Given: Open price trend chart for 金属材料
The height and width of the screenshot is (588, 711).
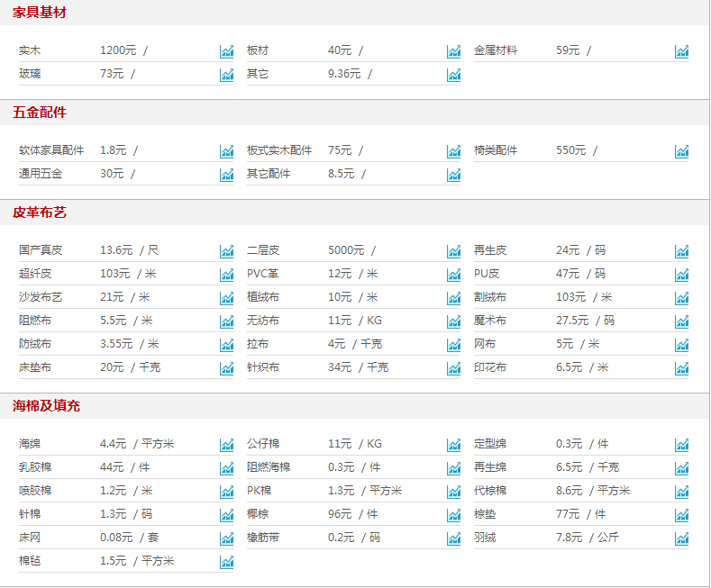Looking at the screenshot, I should 681,51.
